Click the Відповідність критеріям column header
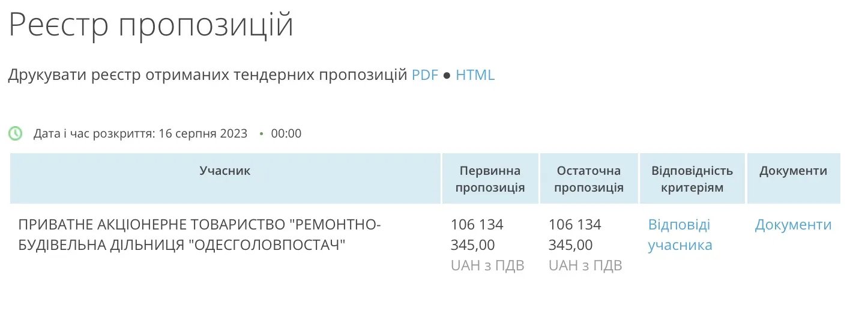868x310 pixels. 692,179
